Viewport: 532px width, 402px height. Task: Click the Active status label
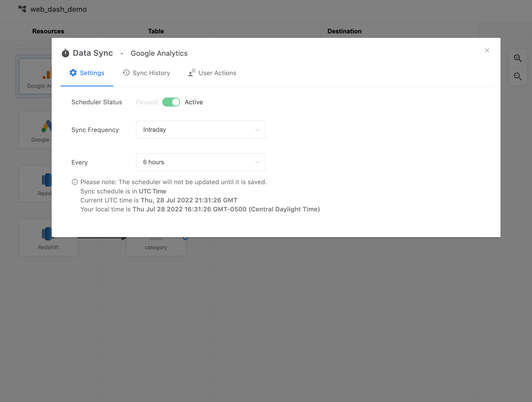(x=194, y=102)
